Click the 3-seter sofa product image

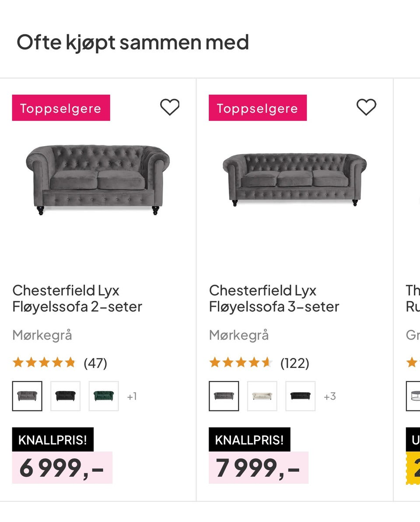294,179
